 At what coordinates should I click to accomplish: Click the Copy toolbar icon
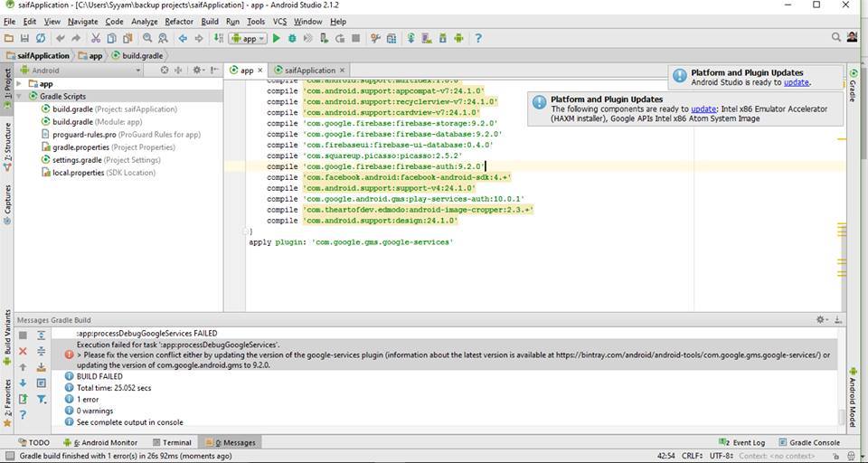click(112, 38)
